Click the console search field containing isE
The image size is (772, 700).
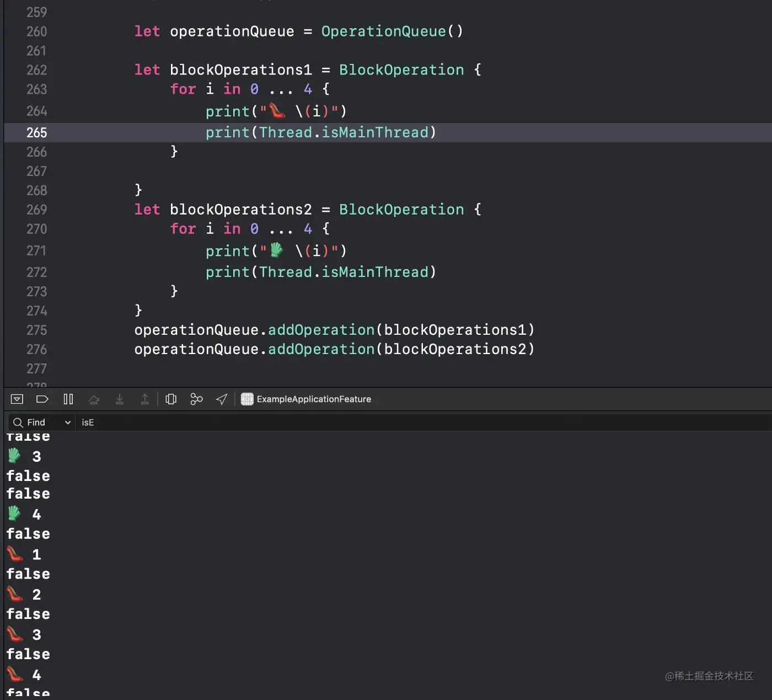tap(425, 423)
